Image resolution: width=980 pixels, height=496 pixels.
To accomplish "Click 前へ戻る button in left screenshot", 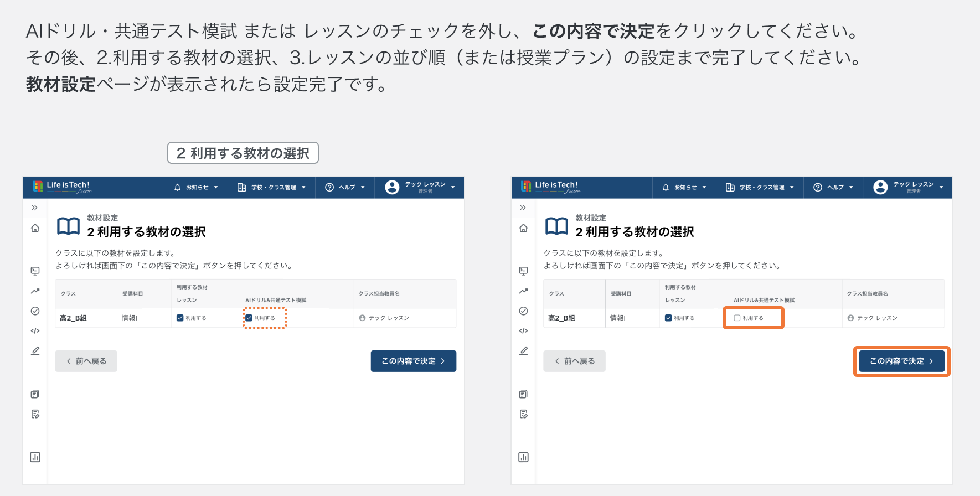I will pos(86,361).
